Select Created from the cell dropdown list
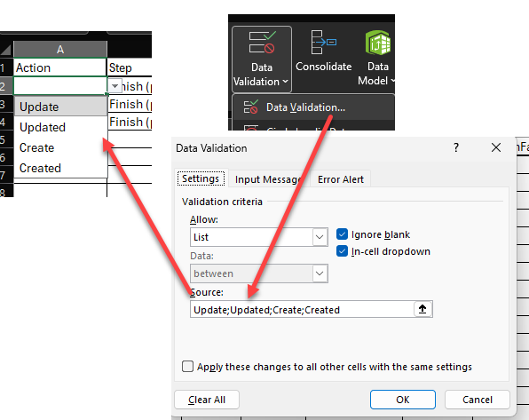The width and height of the screenshot is (529, 420). tap(60, 168)
